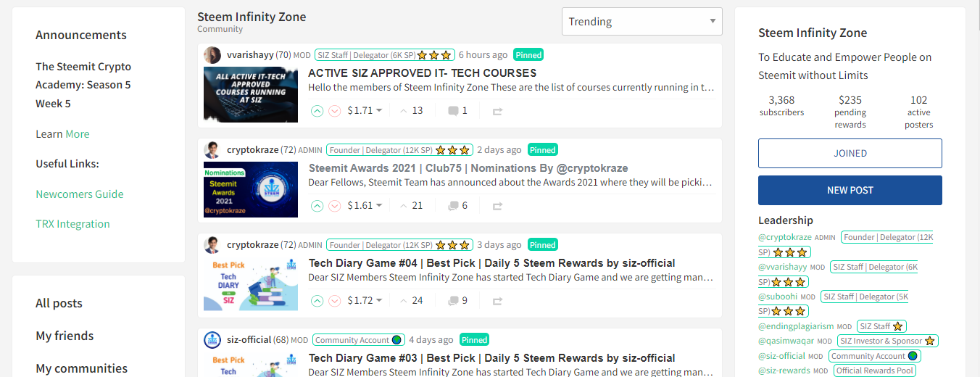The image size is (980, 377).
Task: Open Tech Diary Game #04 post title
Action: 492,263
